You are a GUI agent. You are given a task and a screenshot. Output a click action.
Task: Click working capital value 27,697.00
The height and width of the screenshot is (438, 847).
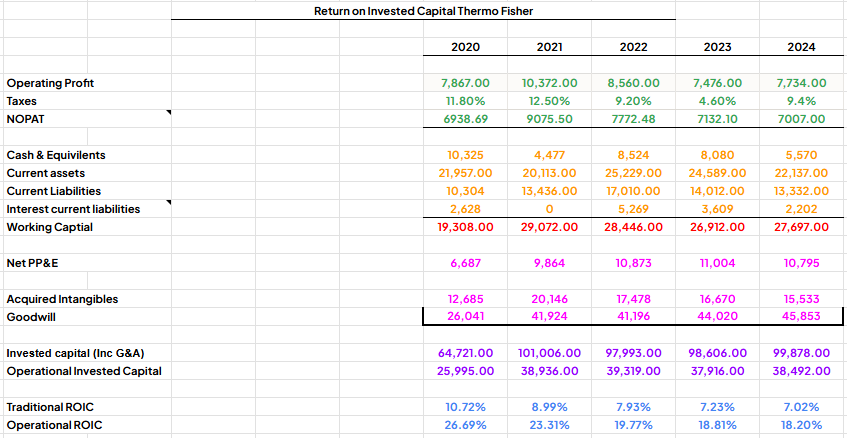[802, 227]
